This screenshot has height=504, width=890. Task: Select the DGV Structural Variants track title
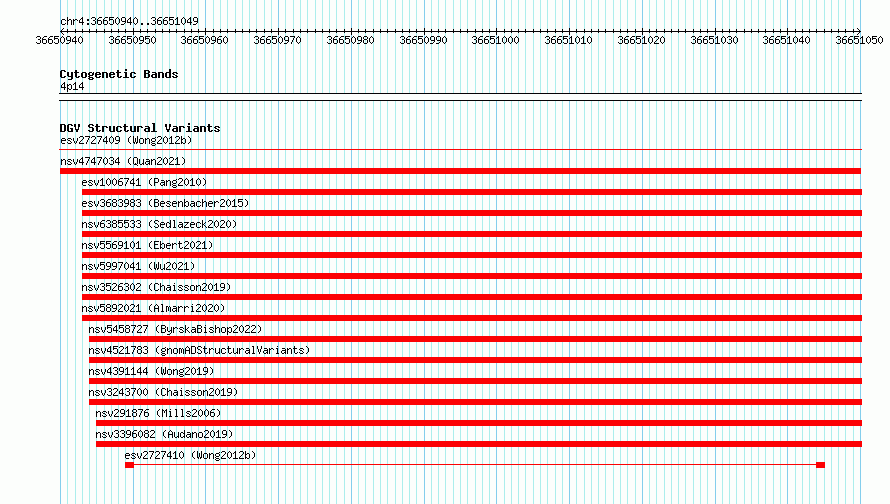coord(140,128)
